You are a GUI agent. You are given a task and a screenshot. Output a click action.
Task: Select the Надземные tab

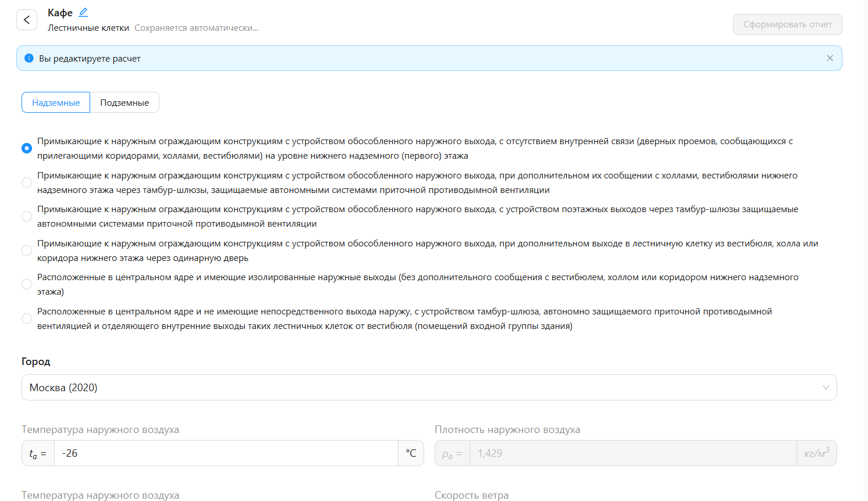tap(56, 102)
